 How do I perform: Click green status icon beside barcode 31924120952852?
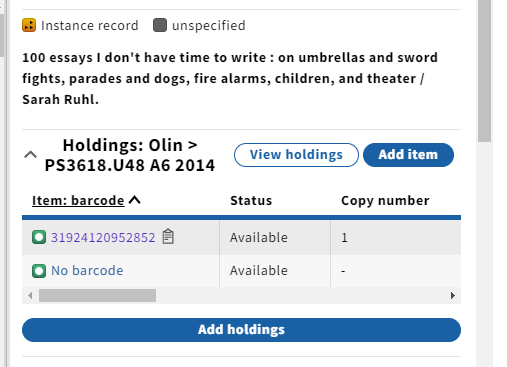click(x=39, y=237)
